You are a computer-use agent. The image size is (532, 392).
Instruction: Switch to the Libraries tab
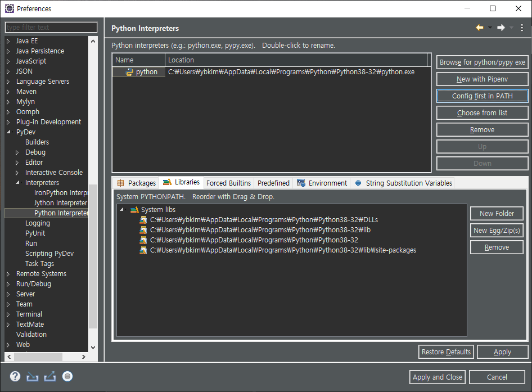(181, 182)
